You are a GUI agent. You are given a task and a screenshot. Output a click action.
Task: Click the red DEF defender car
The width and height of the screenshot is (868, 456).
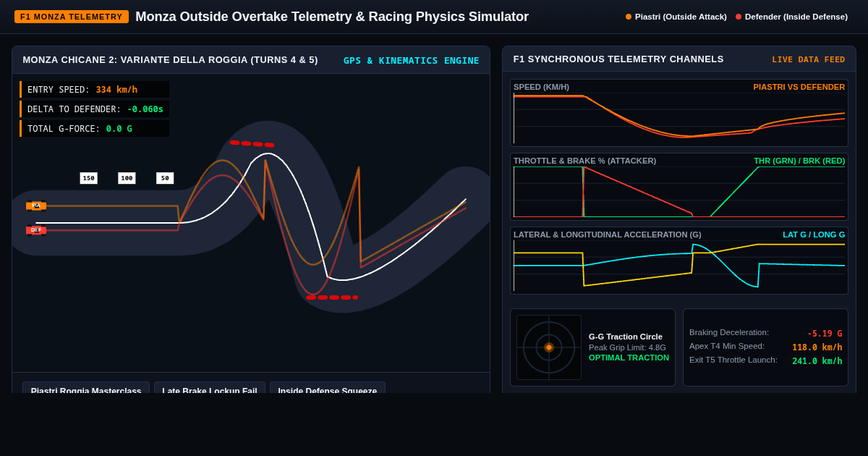coord(36,230)
